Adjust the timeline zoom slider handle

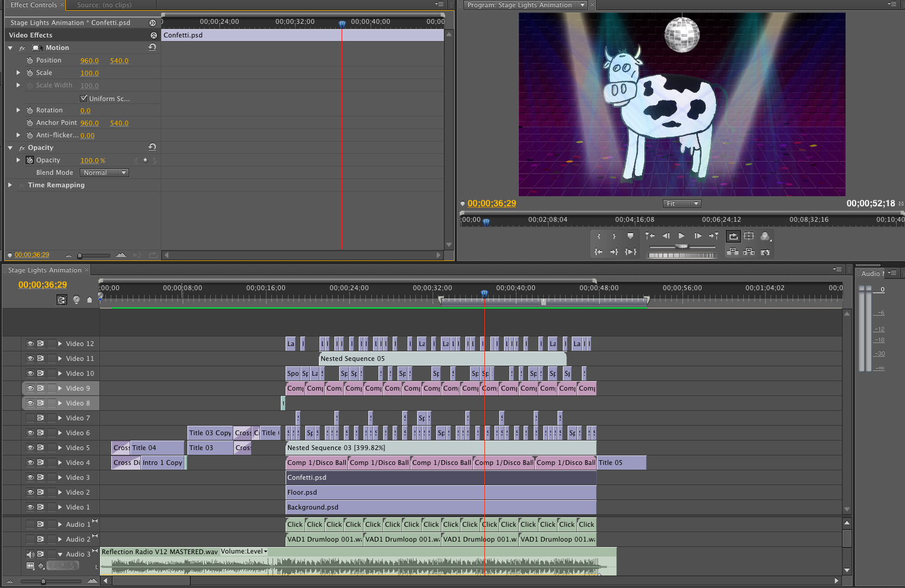click(43, 581)
